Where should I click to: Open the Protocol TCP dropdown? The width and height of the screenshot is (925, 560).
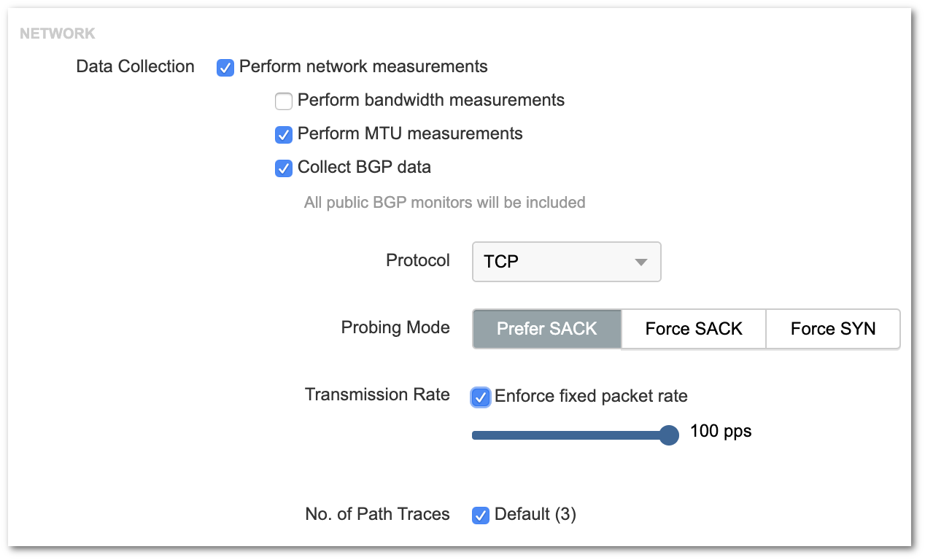click(x=567, y=262)
